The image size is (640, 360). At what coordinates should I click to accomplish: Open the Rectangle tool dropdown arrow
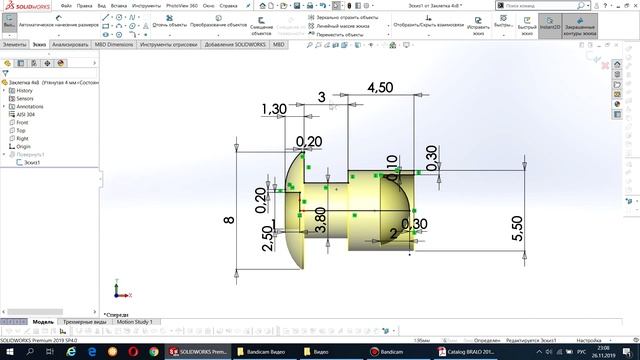pyautogui.click(x=112, y=26)
